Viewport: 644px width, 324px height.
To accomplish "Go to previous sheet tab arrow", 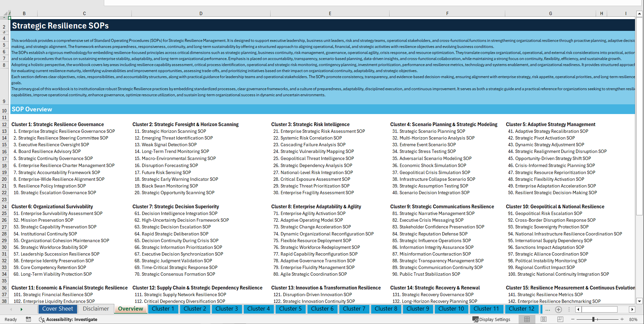I will (11, 309).
